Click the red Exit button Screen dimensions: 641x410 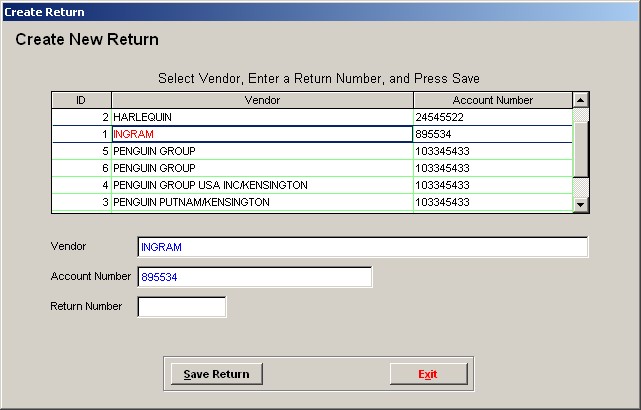tap(428, 374)
